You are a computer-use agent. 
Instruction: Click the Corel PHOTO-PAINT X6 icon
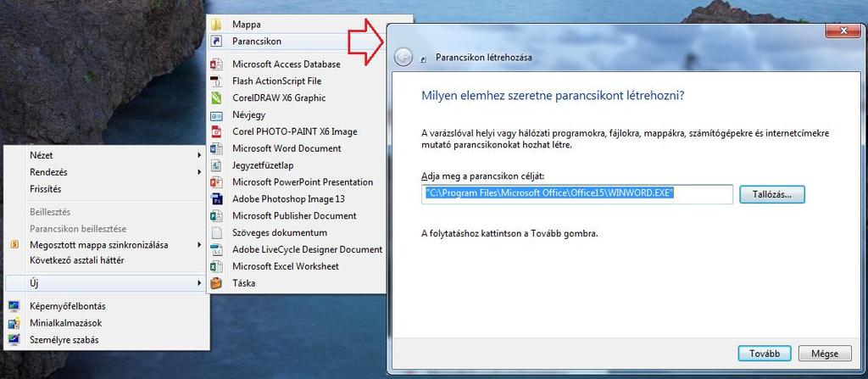pos(216,132)
